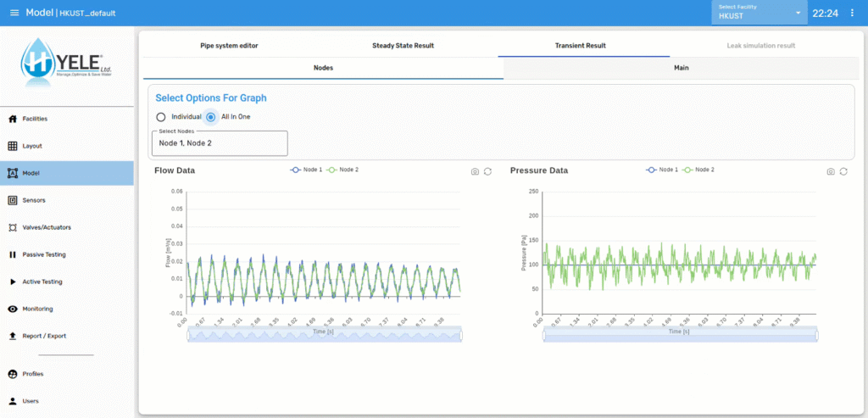Click the Flow Data time range slider
Viewport: 868px width, 418px height.
324,337
